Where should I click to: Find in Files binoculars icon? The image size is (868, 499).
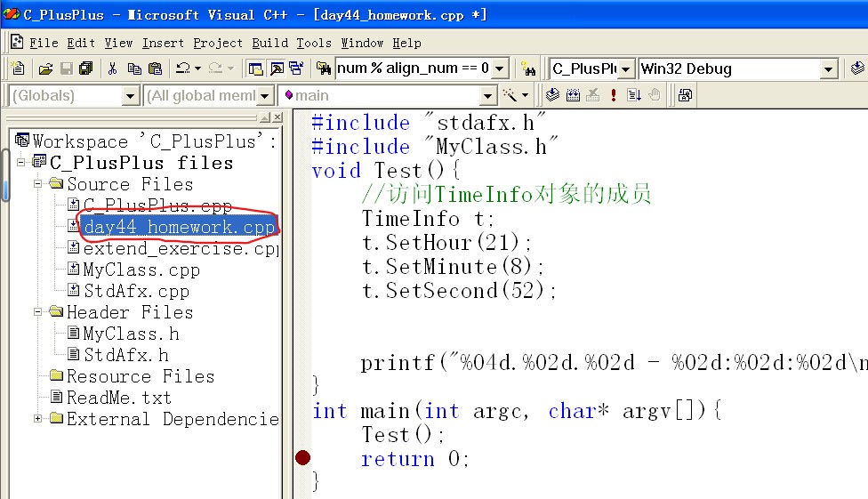pyautogui.click(x=324, y=68)
